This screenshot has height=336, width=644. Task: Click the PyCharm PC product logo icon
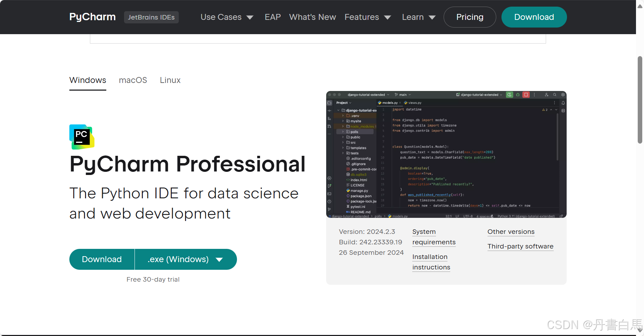(x=82, y=137)
